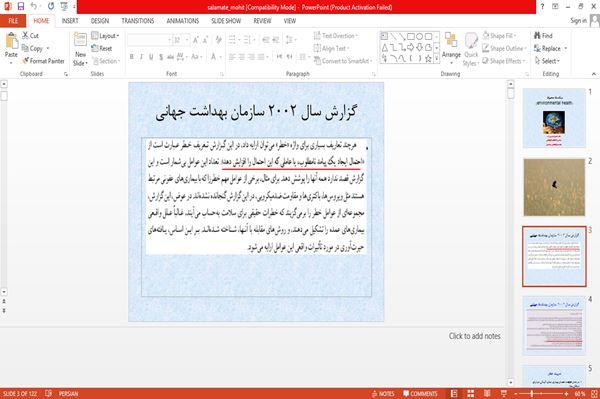
Task: Click the NOTES button in status bar
Action: tap(383, 394)
